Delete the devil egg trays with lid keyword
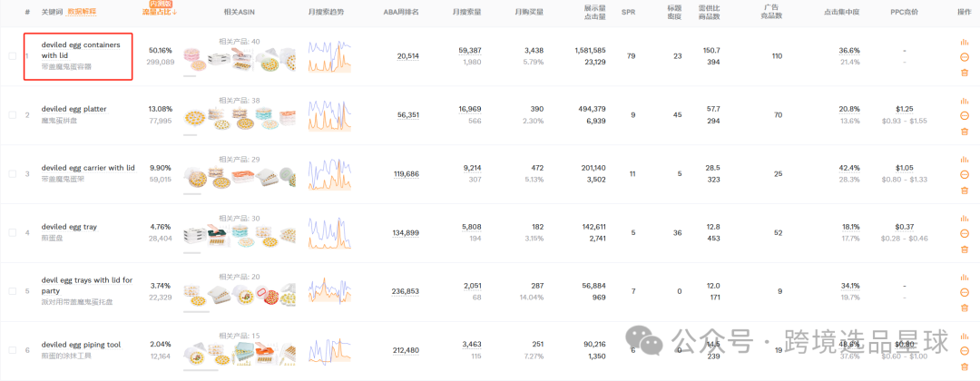 [x=964, y=308]
